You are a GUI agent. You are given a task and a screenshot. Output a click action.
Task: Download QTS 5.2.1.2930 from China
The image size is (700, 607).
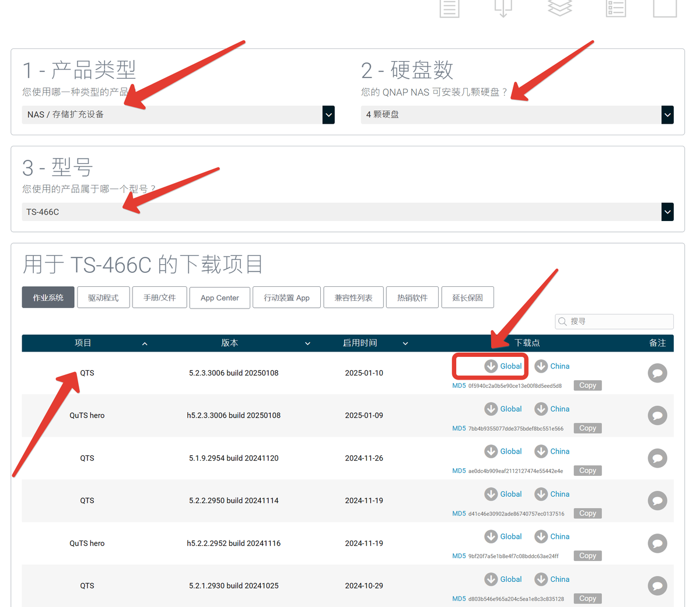tap(552, 579)
